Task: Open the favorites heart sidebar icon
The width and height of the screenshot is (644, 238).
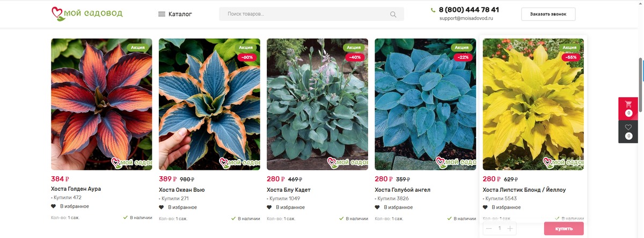Action: point(628,132)
